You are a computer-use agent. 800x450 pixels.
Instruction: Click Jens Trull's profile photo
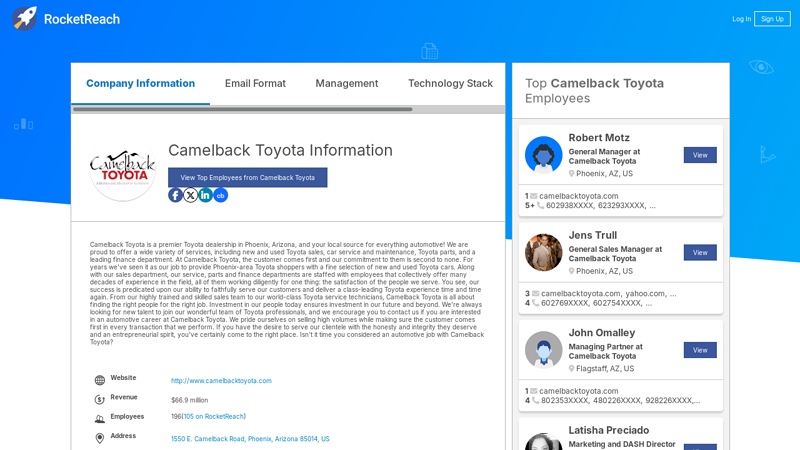pos(543,252)
